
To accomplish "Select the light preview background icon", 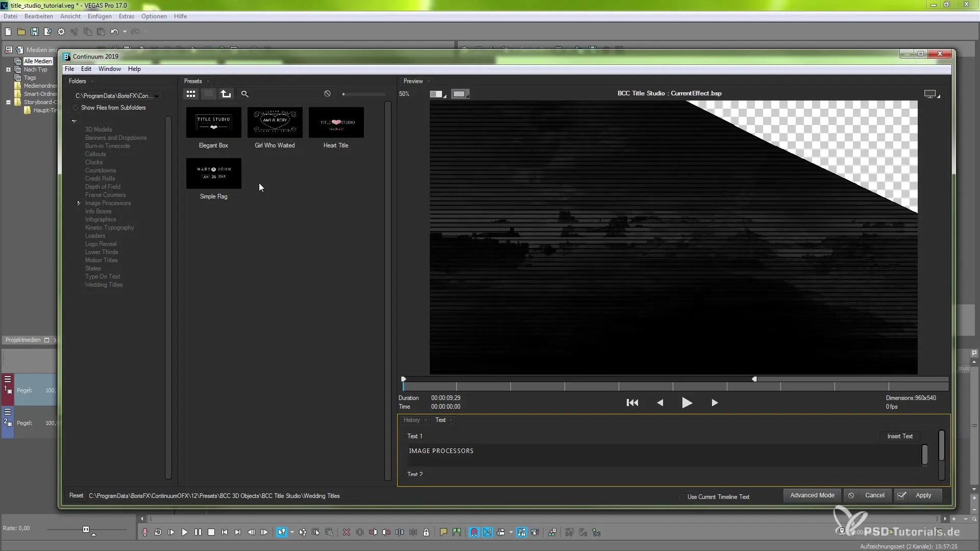I will pos(437,94).
